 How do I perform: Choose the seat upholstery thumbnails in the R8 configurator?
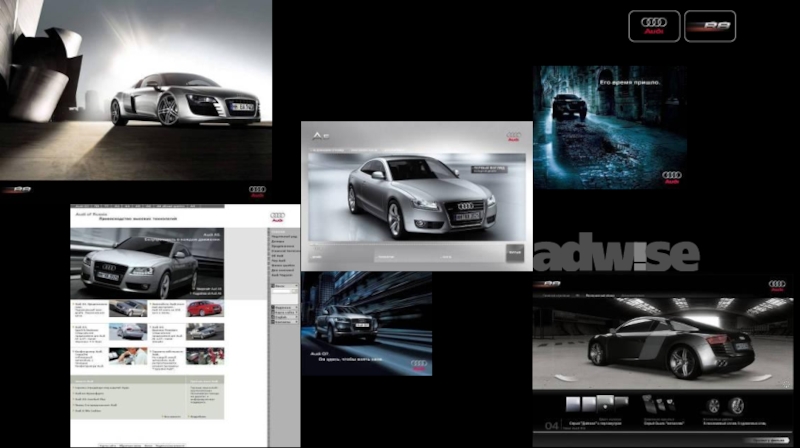pos(659,404)
